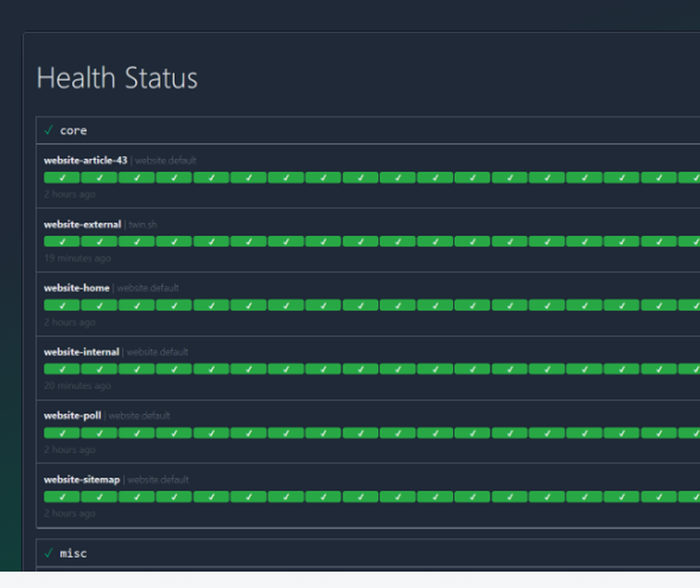Expand the misc group header
This screenshot has width=700, height=588.
coord(368,553)
